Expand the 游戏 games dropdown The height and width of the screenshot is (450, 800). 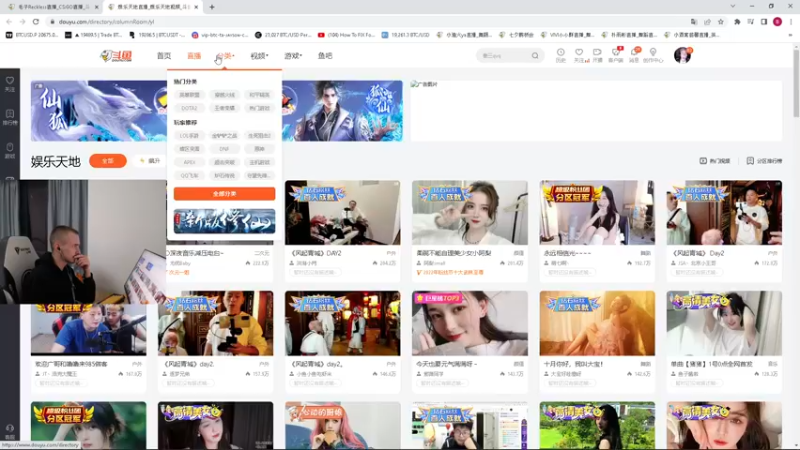click(x=293, y=56)
